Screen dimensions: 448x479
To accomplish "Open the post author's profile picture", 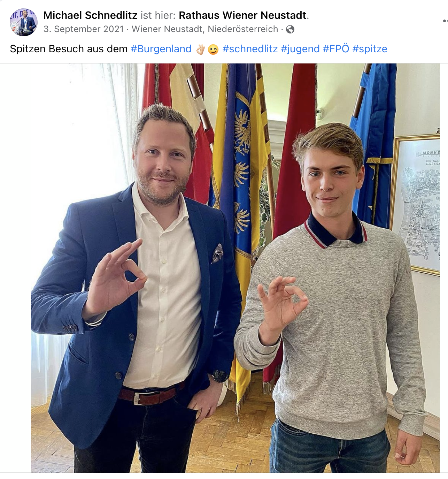I will click(23, 22).
